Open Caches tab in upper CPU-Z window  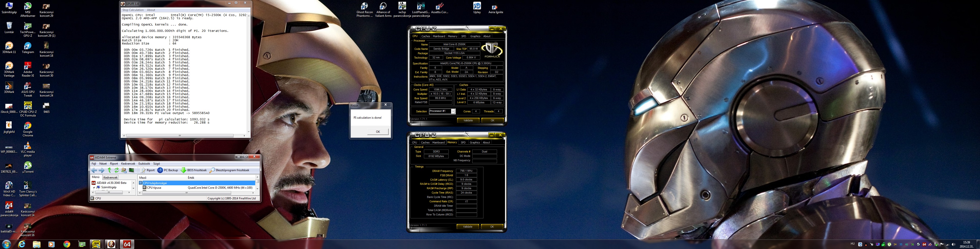pyautogui.click(x=426, y=36)
